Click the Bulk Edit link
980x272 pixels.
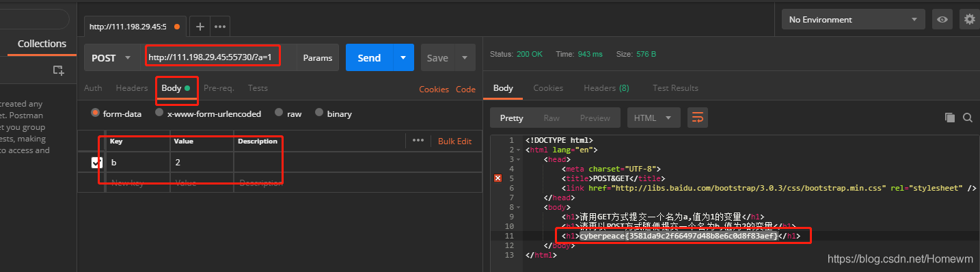pyautogui.click(x=455, y=141)
